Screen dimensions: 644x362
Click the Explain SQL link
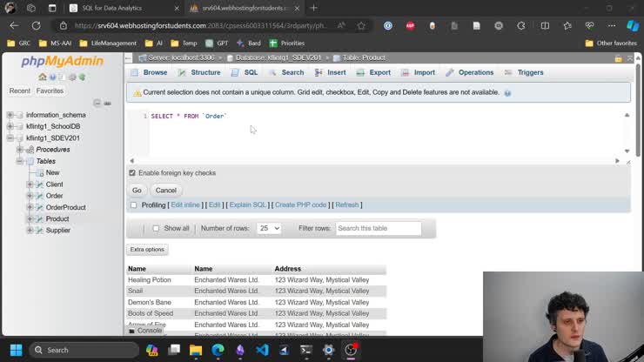point(246,204)
